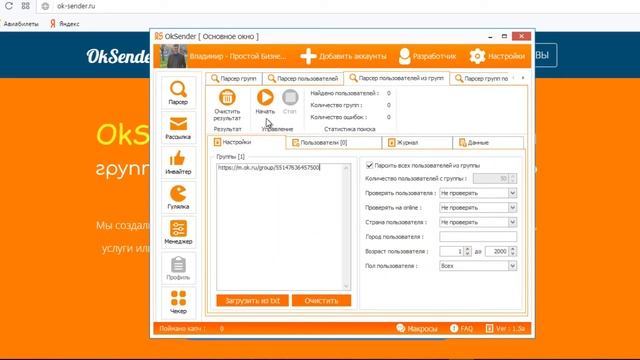Switch to Парсер групп tab
This screenshot has height=360, width=640.
pyautogui.click(x=234, y=78)
